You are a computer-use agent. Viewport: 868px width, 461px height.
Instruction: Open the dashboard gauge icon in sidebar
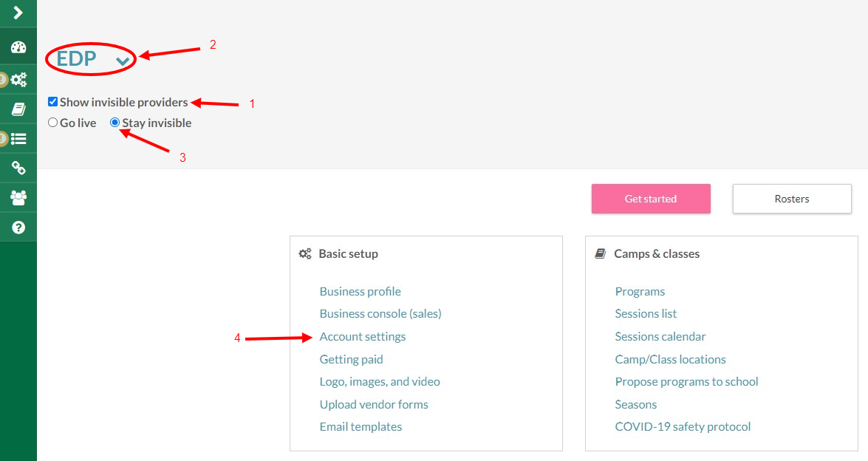click(x=18, y=47)
